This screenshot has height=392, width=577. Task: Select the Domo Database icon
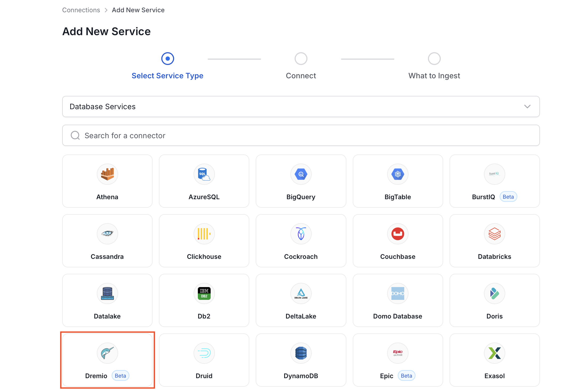coord(398,293)
